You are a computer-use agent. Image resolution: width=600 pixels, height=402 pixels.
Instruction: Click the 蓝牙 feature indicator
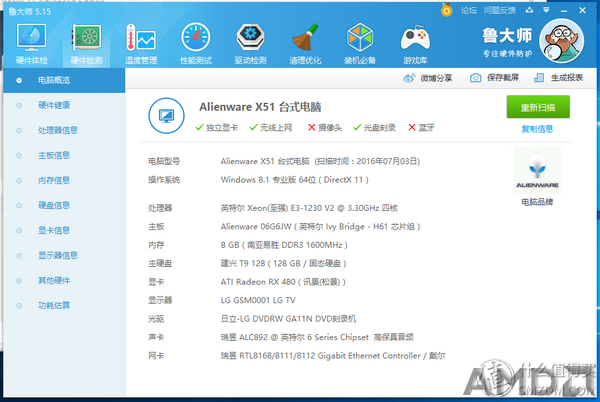pos(421,128)
